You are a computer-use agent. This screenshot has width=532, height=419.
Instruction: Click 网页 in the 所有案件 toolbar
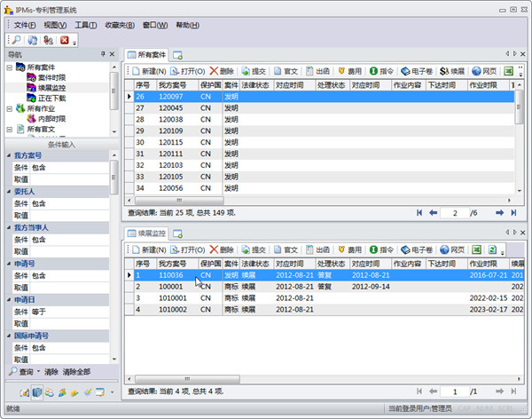click(x=484, y=71)
